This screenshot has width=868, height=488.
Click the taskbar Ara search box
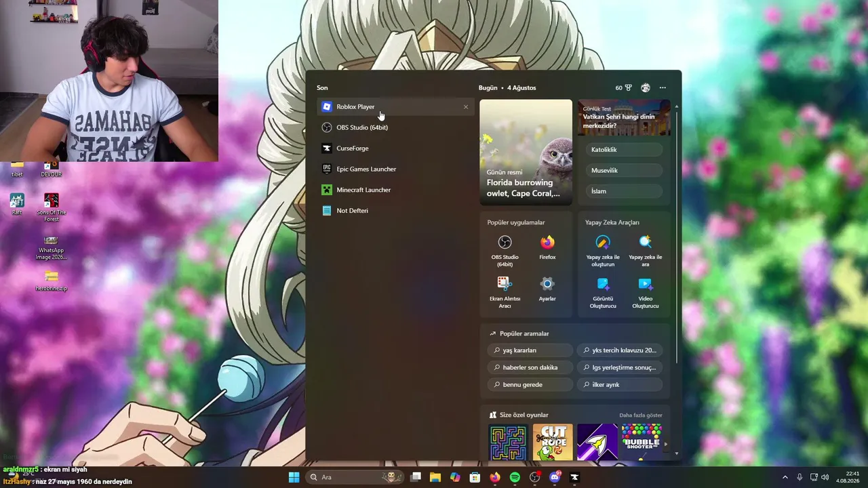pos(354,477)
